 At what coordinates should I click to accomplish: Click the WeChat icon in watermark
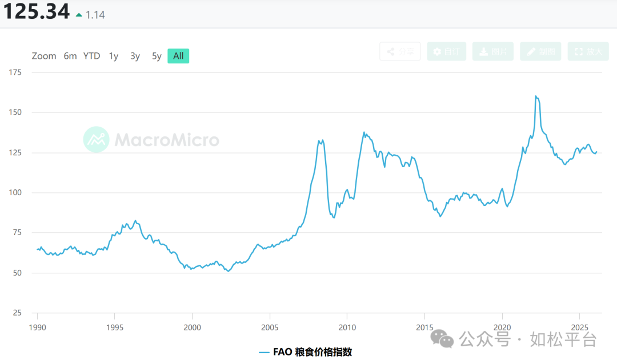(x=442, y=339)
